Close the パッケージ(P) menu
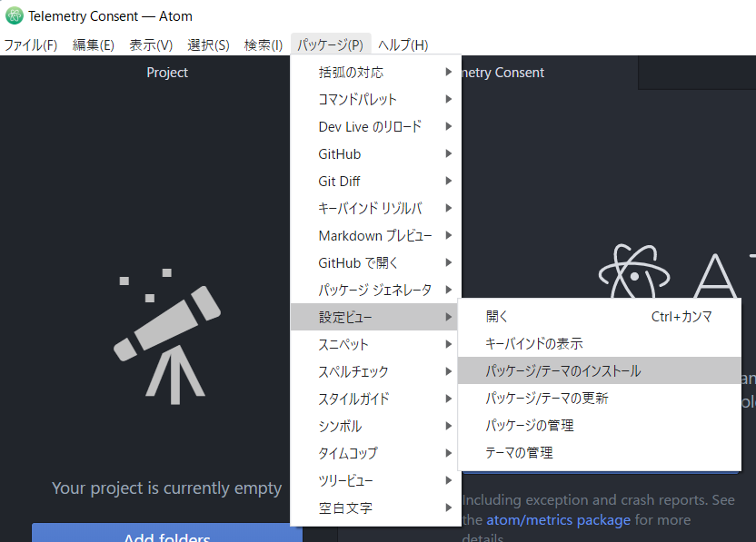The height and width of the screenshot is (542, 756). pyautogui.click(x=330, y=44)
